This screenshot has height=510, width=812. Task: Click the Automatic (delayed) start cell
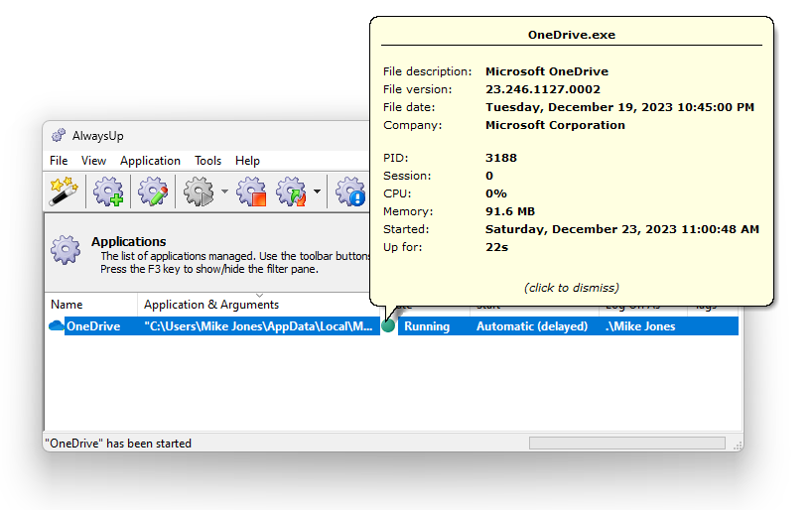point(532,326)
